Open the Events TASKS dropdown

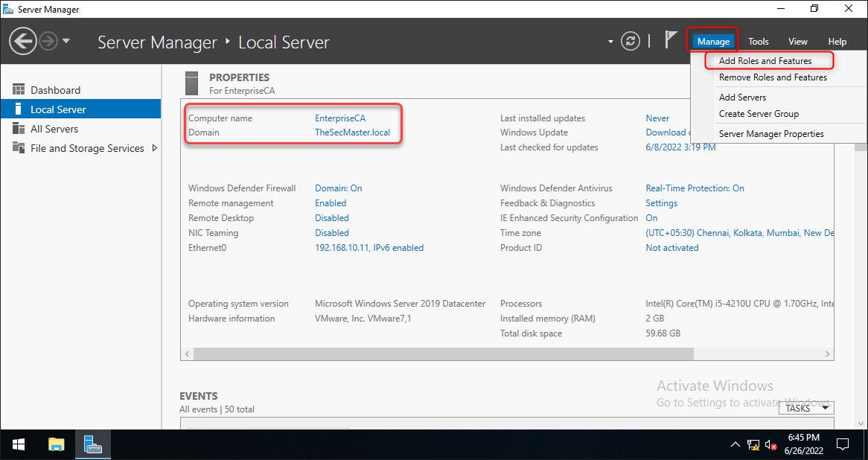pyautogui.click(x=806, y=408)
